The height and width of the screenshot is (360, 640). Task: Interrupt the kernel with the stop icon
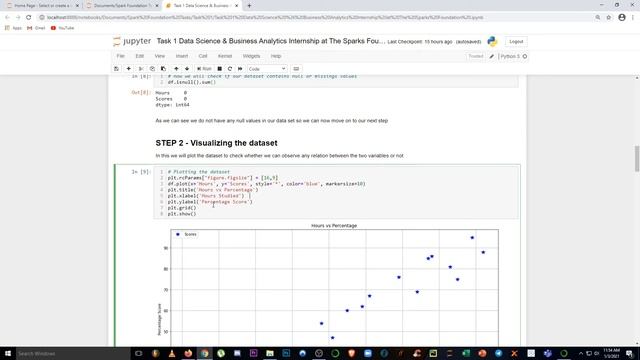tap(220, 69)
